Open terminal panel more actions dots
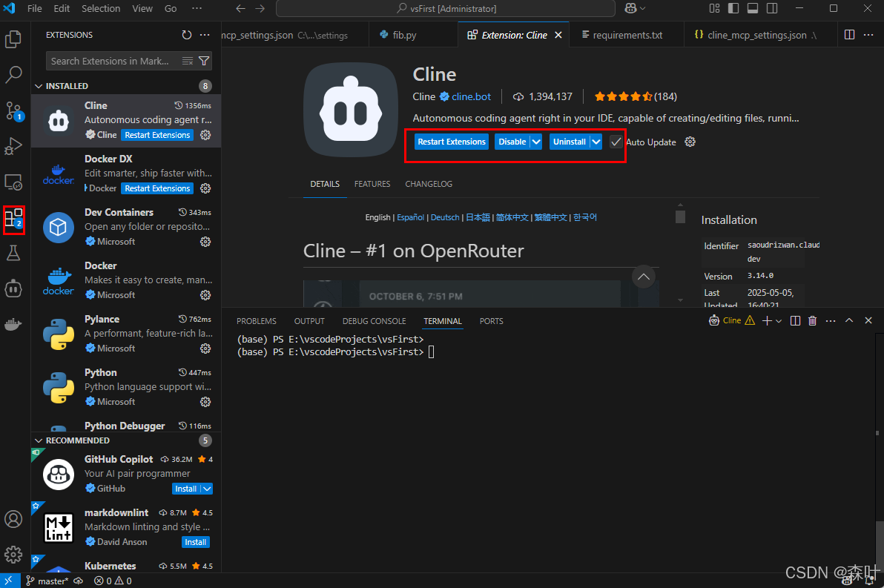 click(831, 321)
